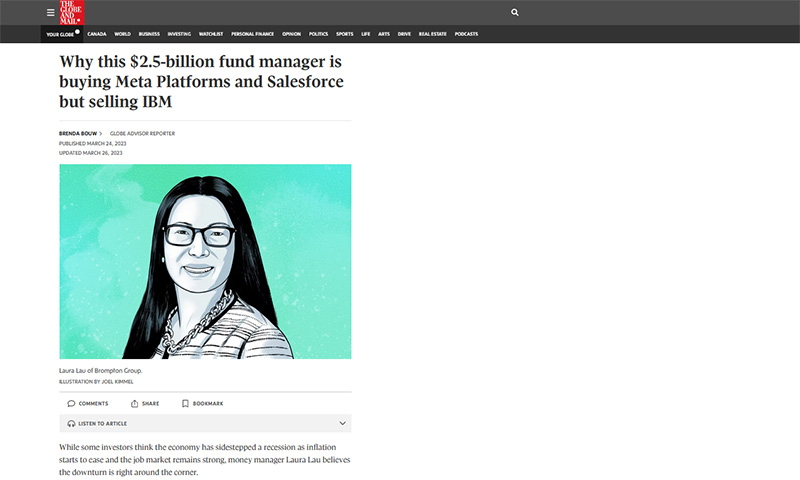This screenshot has height=480, width=800.
Task: Click the Bookmark icon
Action: 185,403
